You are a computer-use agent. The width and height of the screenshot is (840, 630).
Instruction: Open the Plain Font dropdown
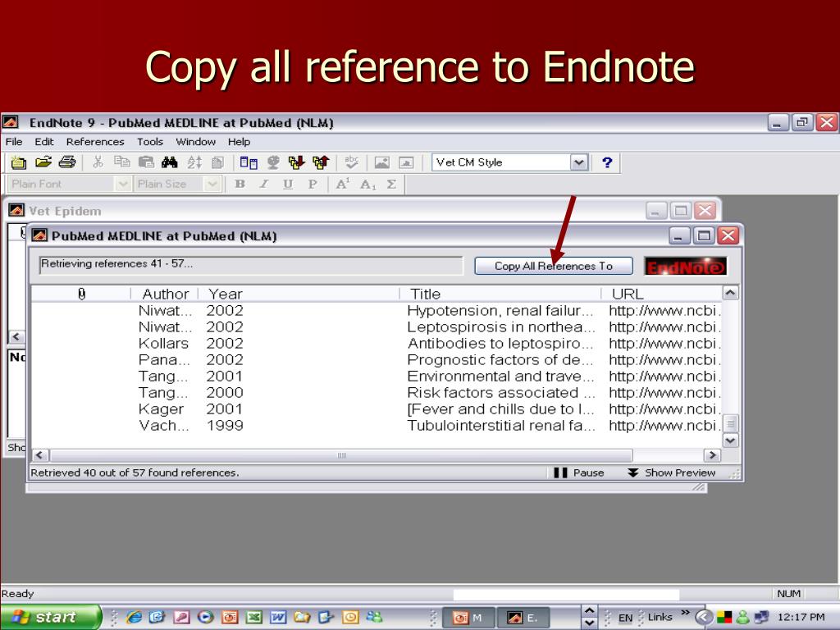click(123, 184)
